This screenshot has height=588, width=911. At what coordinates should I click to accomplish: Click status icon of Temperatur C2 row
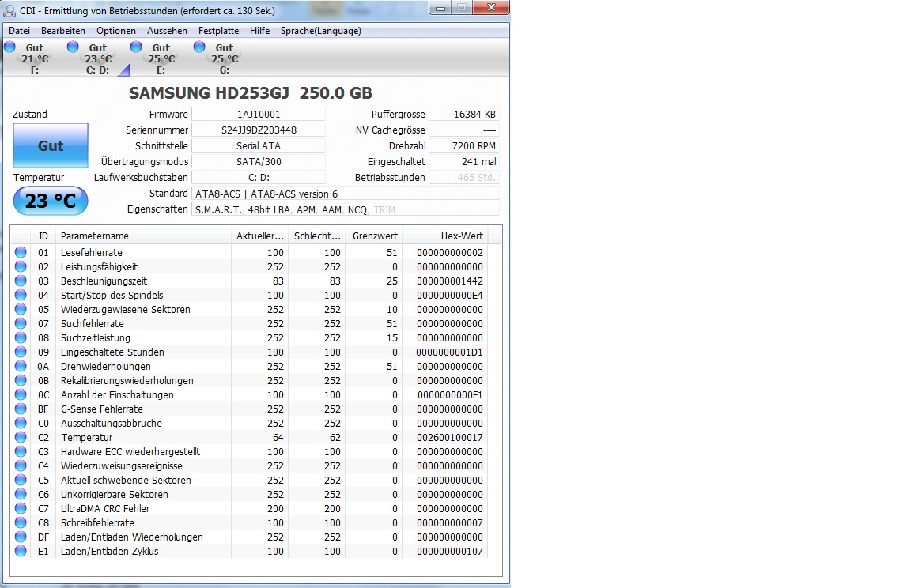coord(21,437)
